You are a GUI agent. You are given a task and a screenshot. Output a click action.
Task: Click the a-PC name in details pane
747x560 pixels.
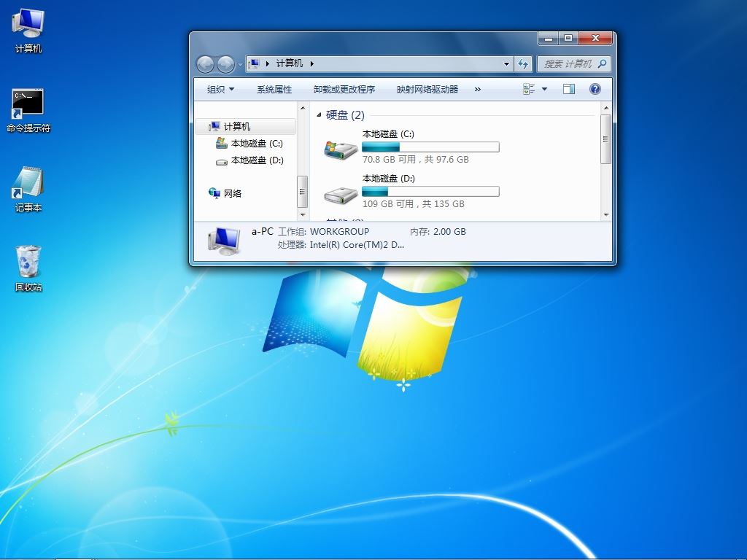pyautogui.click(x=263, y=231)
